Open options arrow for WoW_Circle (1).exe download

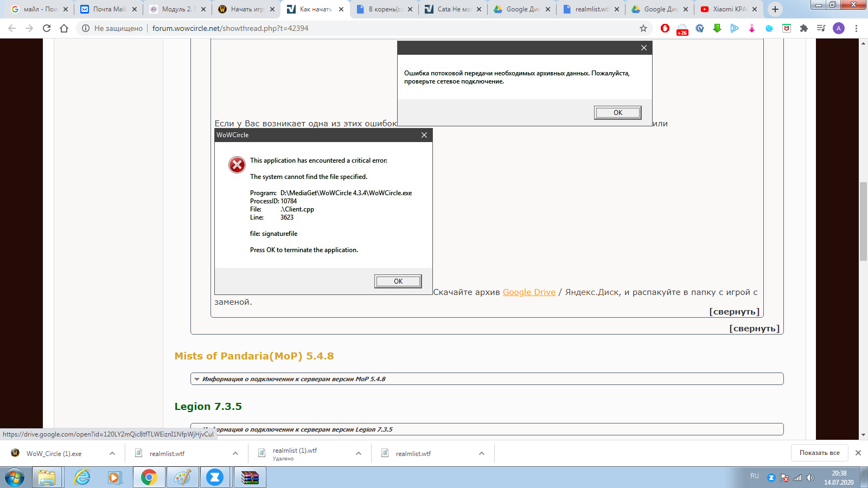(x=112, y=453)
